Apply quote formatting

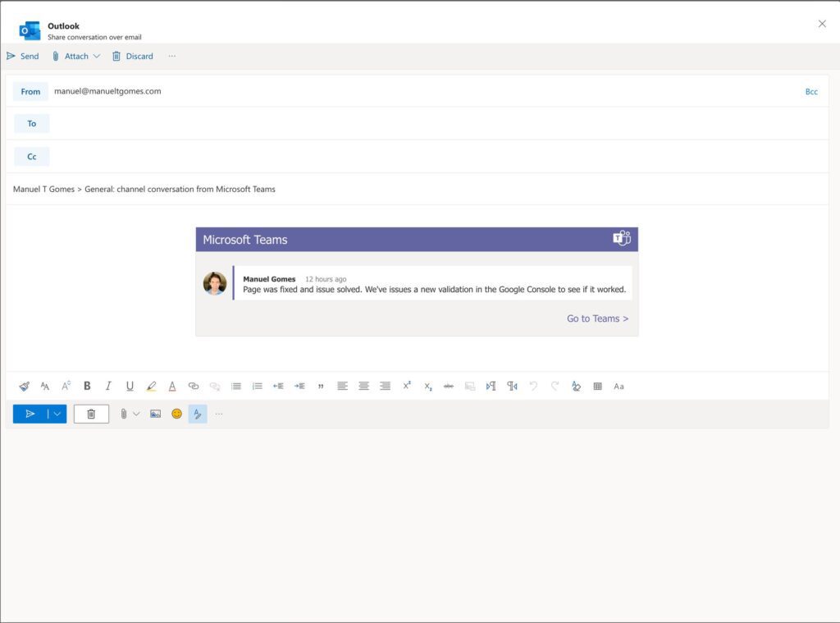pos(321,386)
